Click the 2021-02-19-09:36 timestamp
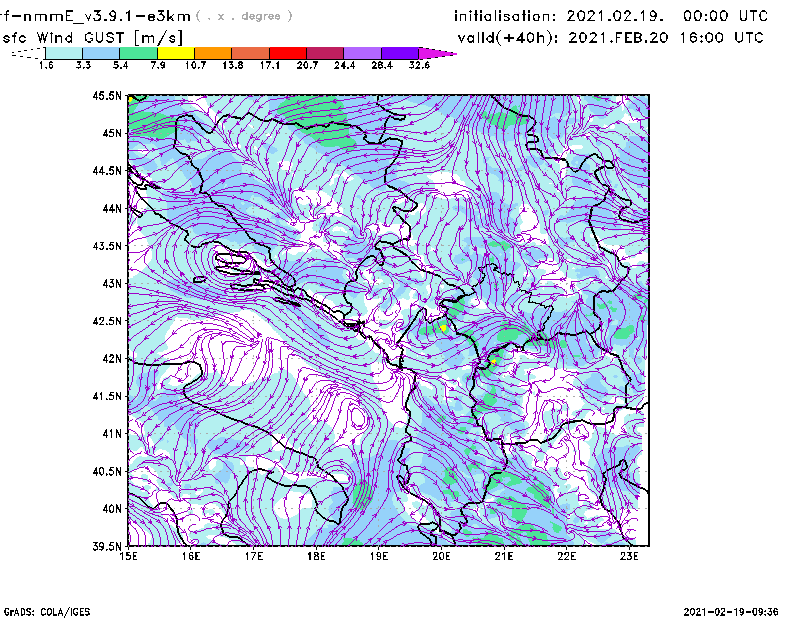Screen dimensions: 800x618 pyautogui.click(x=731, y=612)
